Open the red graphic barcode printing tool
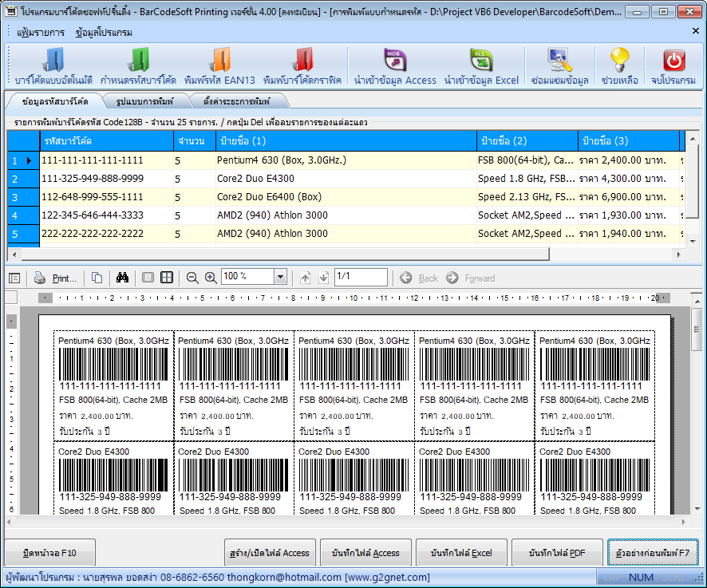 click(302, 67)
